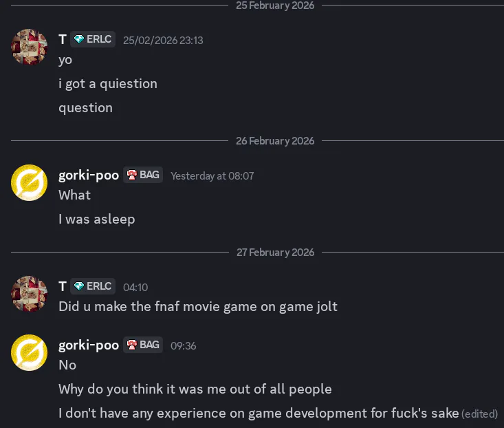Click the "I was asleep" message
504x428 pixels.
pyautogui.click(x=97, y=220)
